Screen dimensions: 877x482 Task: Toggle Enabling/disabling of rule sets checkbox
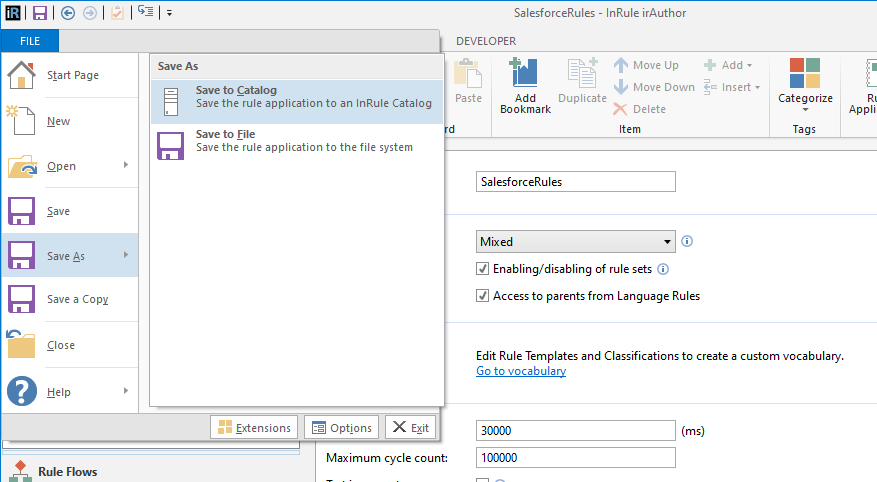[482, 269]
